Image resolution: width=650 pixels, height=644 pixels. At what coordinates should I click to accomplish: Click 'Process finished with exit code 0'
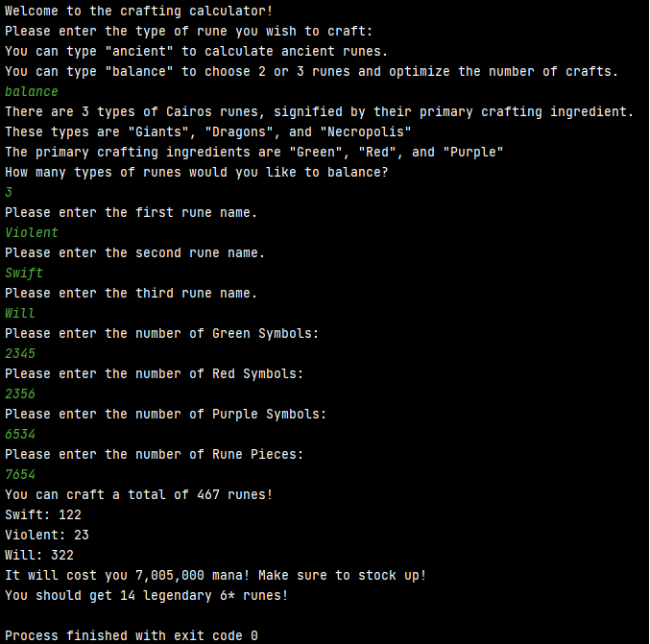click(x=132, y=635)
